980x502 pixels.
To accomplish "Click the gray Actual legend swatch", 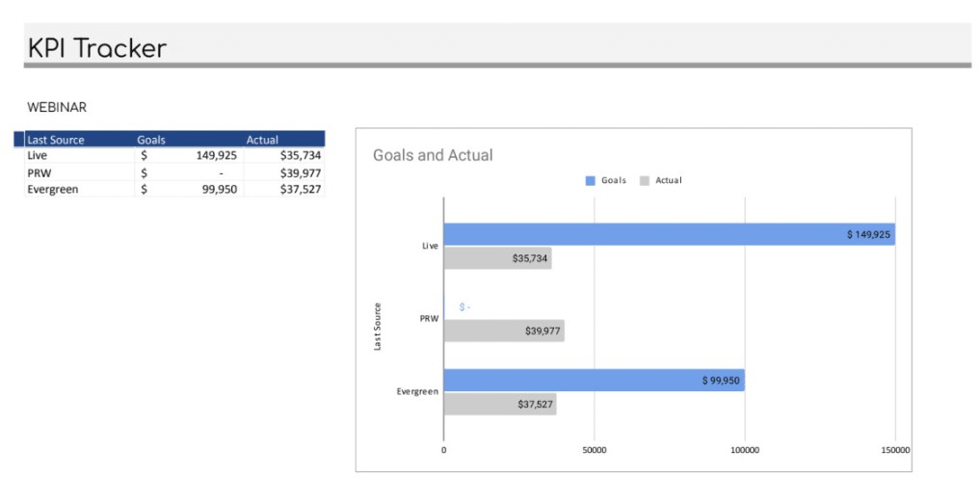I will pos(644,180).
